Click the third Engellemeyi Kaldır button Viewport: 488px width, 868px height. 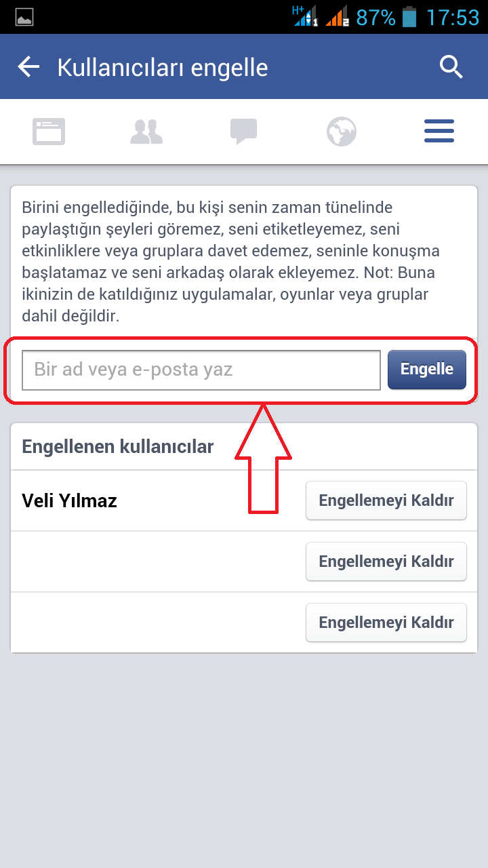(x=386, y=623)
